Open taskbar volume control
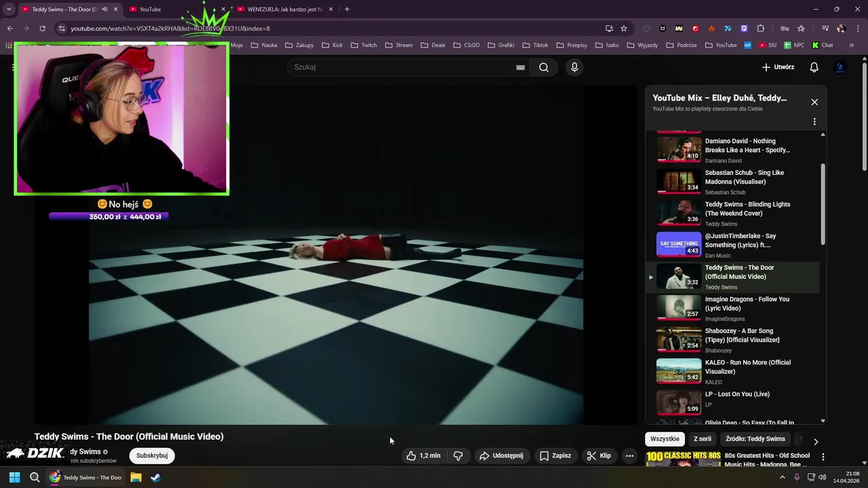The image size is (868, 488). click(822, 477)
